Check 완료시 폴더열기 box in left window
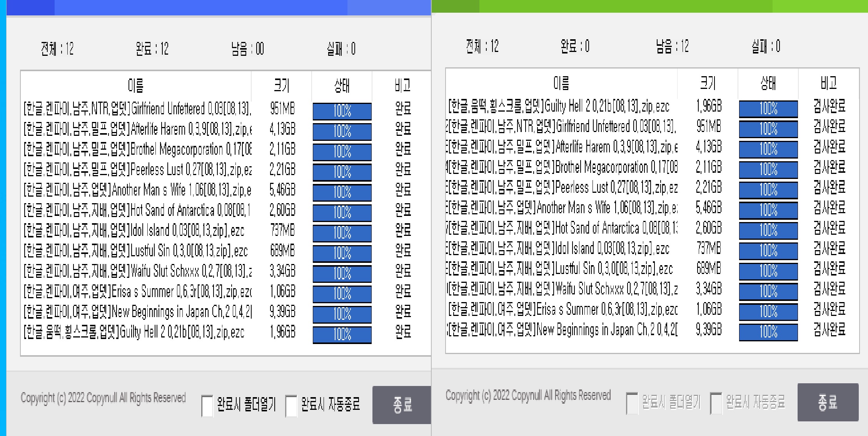This screenshot has height=436, width=868. point(207,406)
